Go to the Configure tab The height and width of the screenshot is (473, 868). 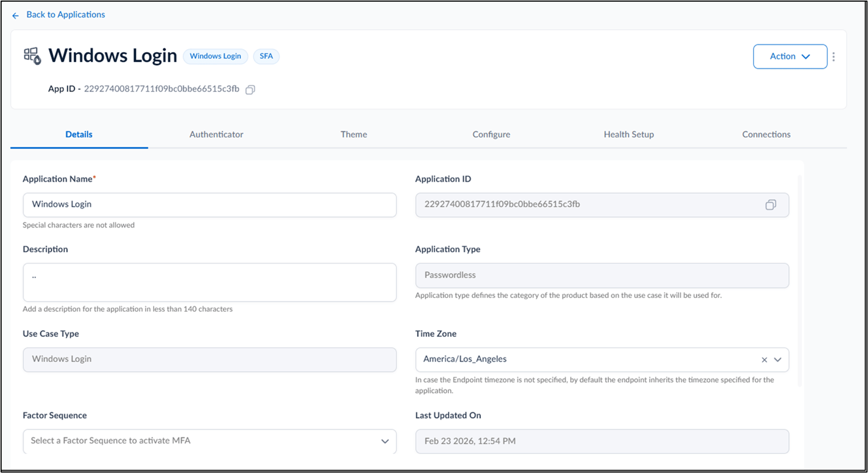(x=491, y=134)
